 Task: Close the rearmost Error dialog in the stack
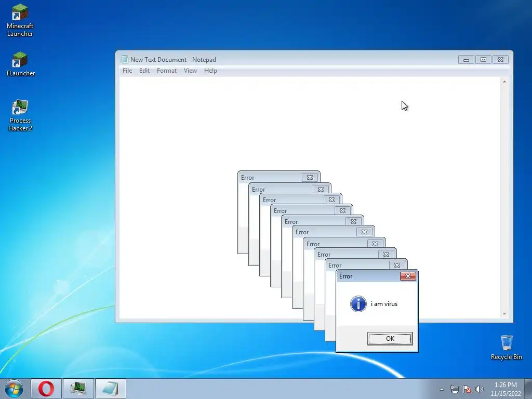pyautogui.click(x=310, y=178)
